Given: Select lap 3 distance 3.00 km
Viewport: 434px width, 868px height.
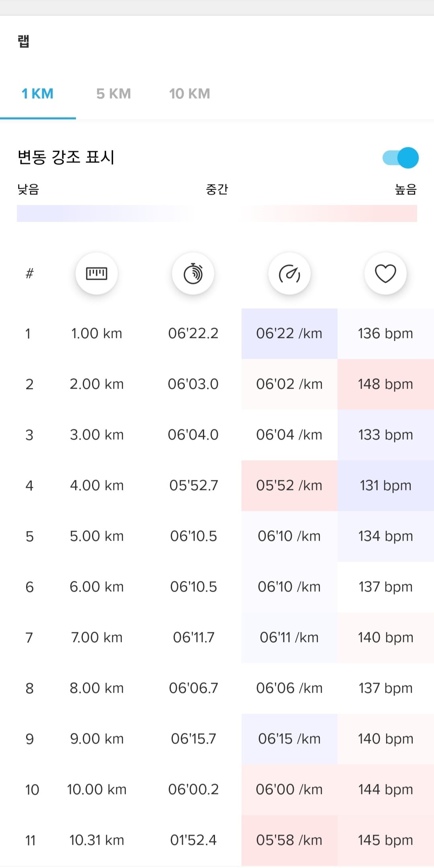Looking at the screenshot, I should (x=97, y=435).
